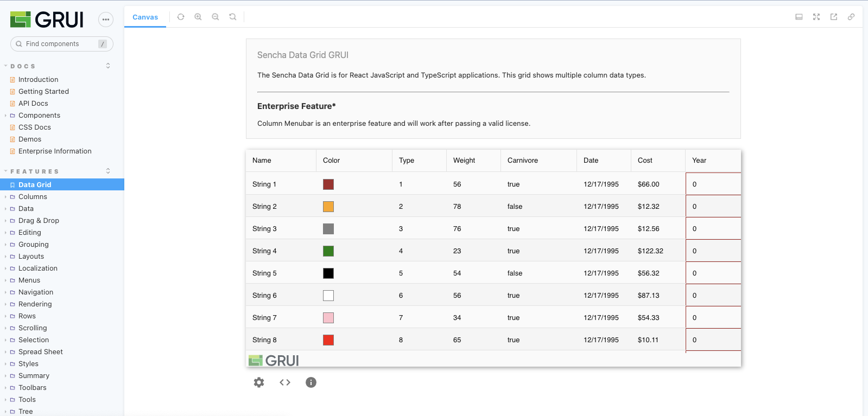
Task: Click the Year cell of String 1
Action: coord(713,184)
